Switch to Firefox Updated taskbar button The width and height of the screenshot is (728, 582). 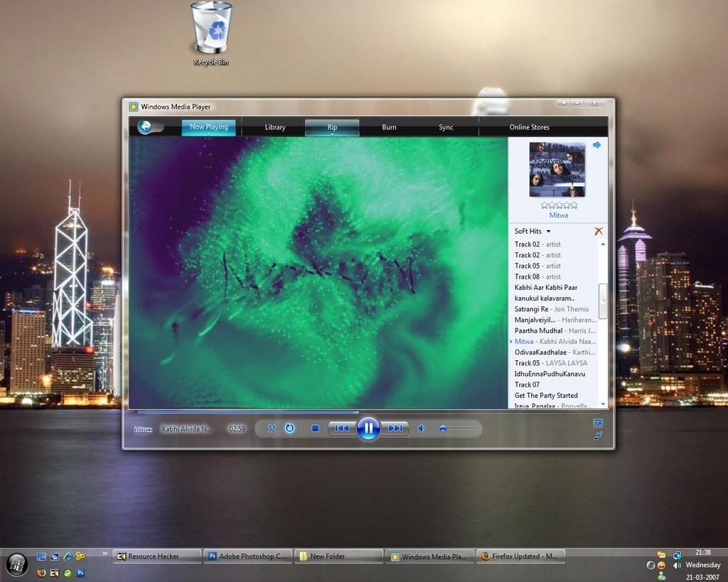click(x=521, y=556)
